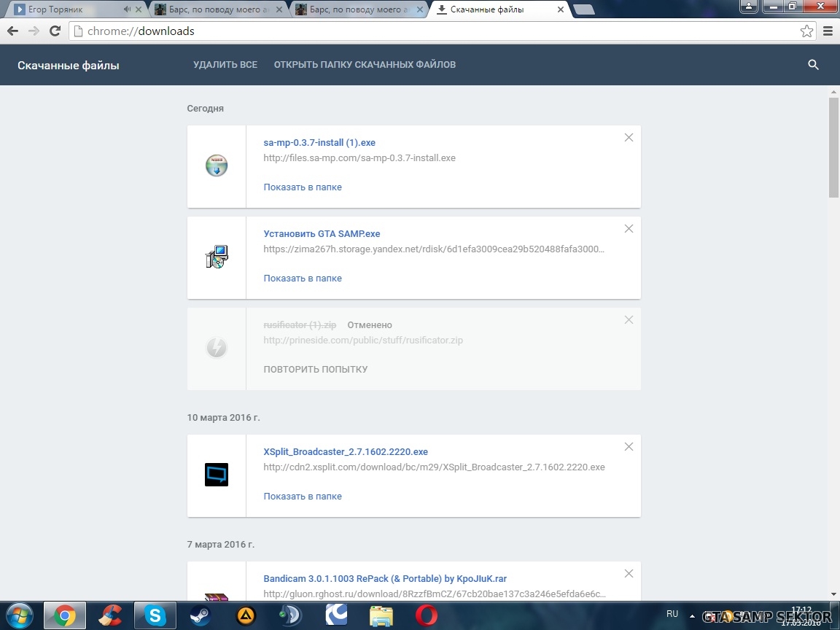The image size is (840, 630).
Task: Open AIMP player from the taskbar
Action: click(x=246, y=615)
